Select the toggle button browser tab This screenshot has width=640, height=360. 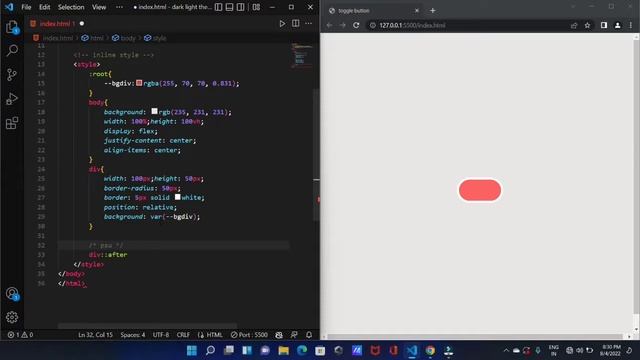coord(373,11)
